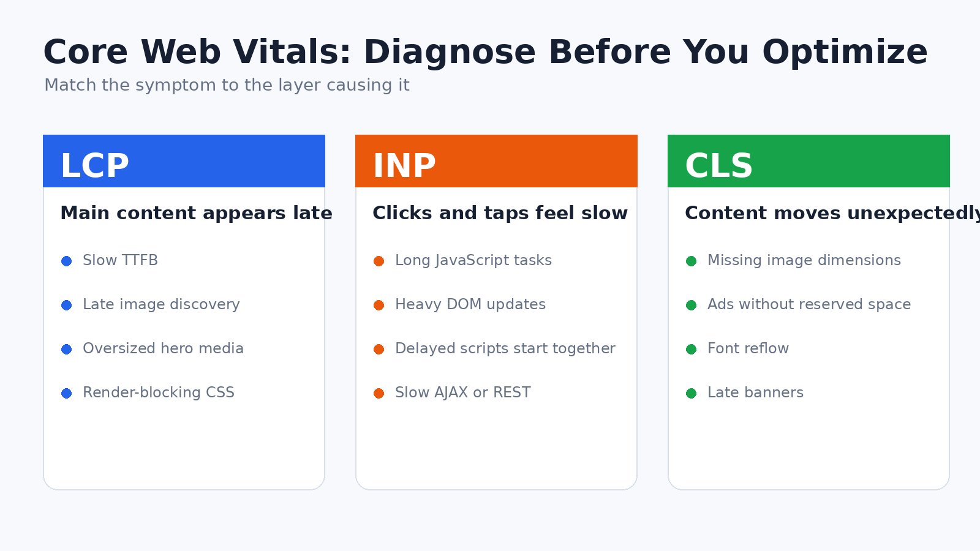
Task: Click Ads without reserved space item
Action: click(809, 304)
